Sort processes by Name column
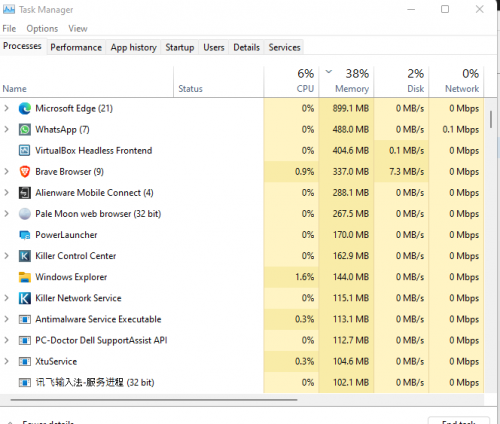Image resolution: width=500 pixels, height=424 pixels. tap(87, 82)
